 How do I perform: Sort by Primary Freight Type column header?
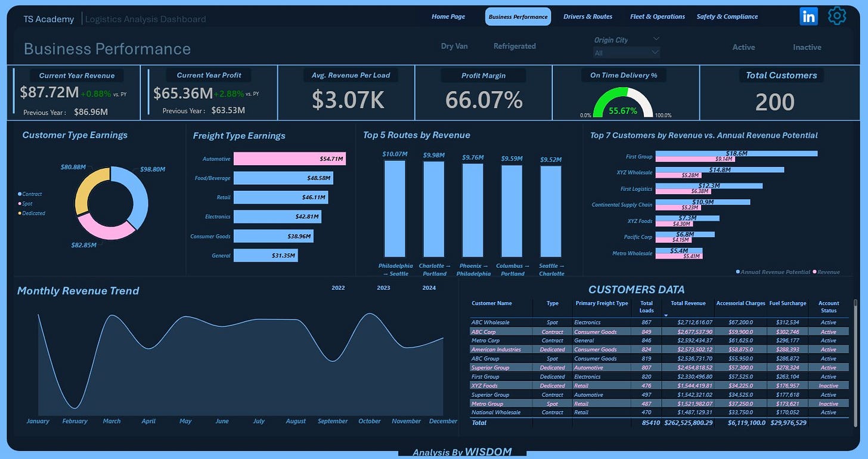pos(602,303)
